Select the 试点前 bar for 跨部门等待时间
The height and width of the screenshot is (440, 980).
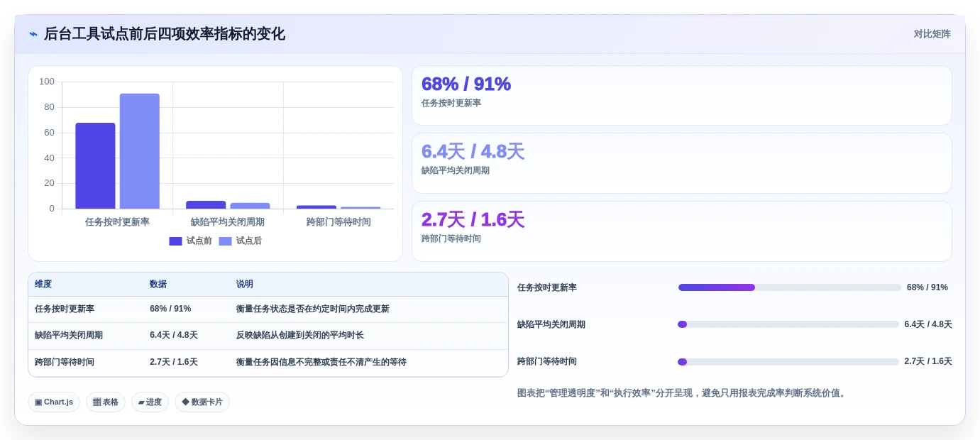coord(316,207)
